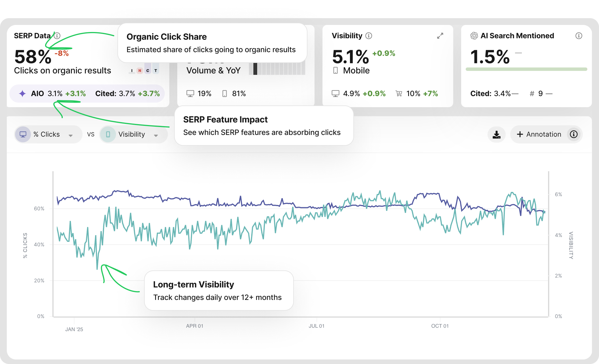Select the AIO sparkle icon
599x364 pixels.
23,94
